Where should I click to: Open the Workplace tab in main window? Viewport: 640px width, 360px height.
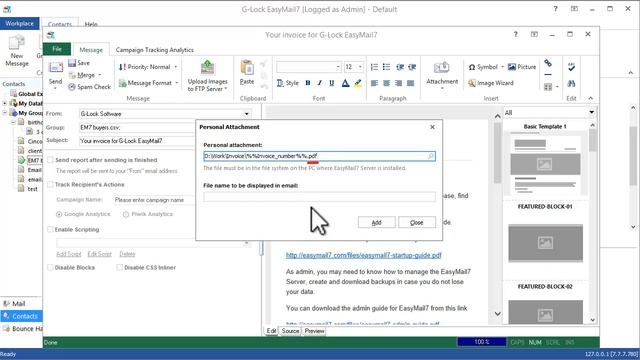tap(20, 24)
